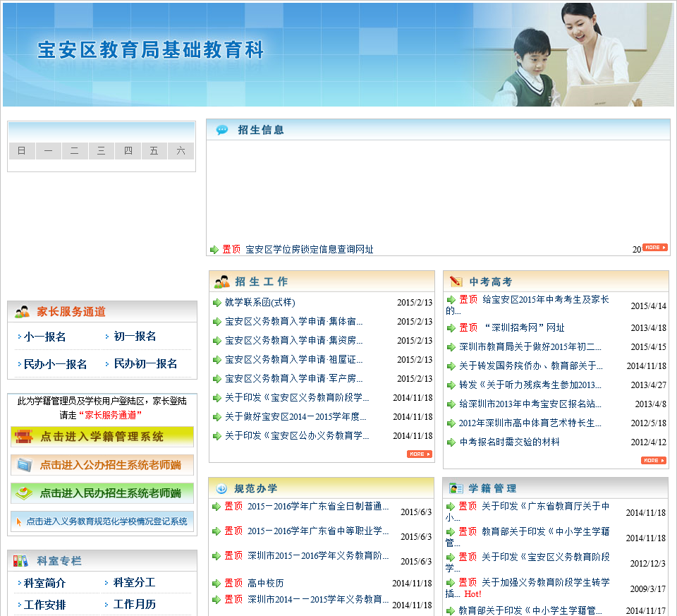Click the folder icon on 公办招生系统老师端 button

click(x=25, y=465)
